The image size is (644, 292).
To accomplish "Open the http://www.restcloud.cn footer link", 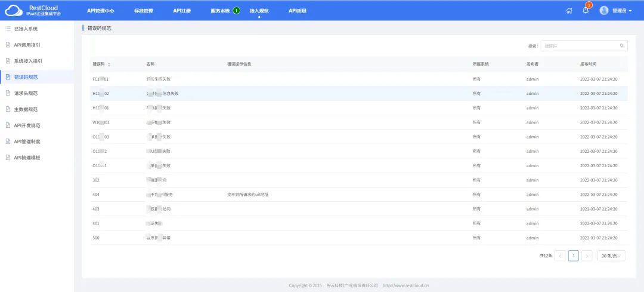I will pos(406,285).
